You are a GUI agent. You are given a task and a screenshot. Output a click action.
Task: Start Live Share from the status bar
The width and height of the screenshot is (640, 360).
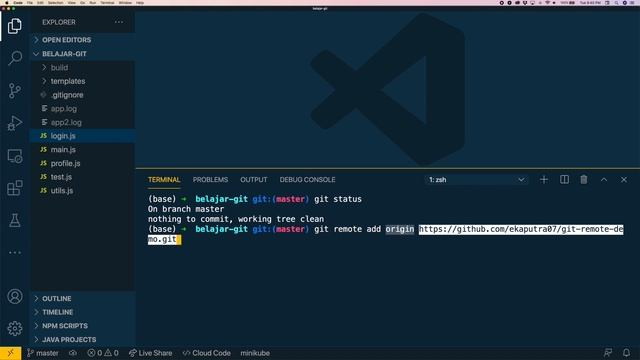(150, 353)
